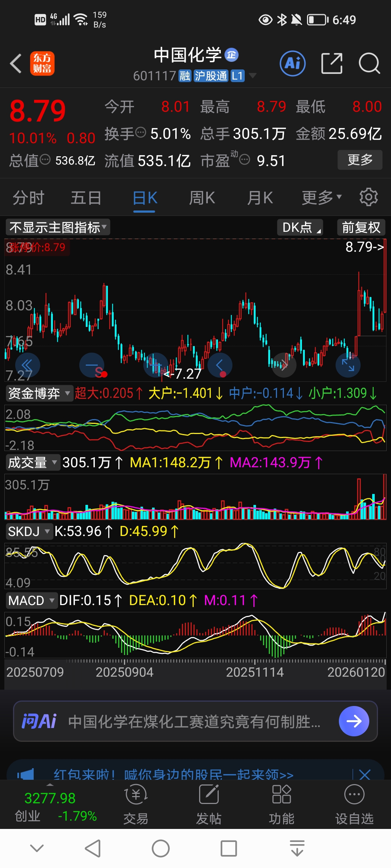The width and height of the screenshot is (391, 868).
Task: Tap the 资金博弈 line chart
Action: (x=195, y=428)
